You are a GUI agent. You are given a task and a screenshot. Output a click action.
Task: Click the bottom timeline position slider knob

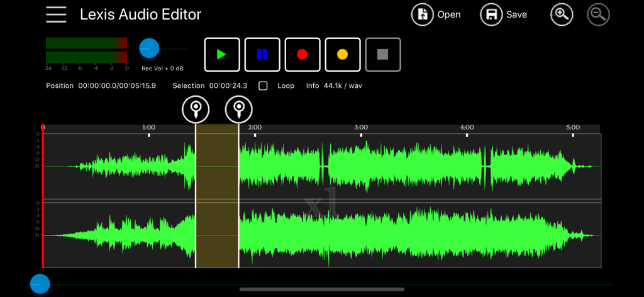coord(40,284)
